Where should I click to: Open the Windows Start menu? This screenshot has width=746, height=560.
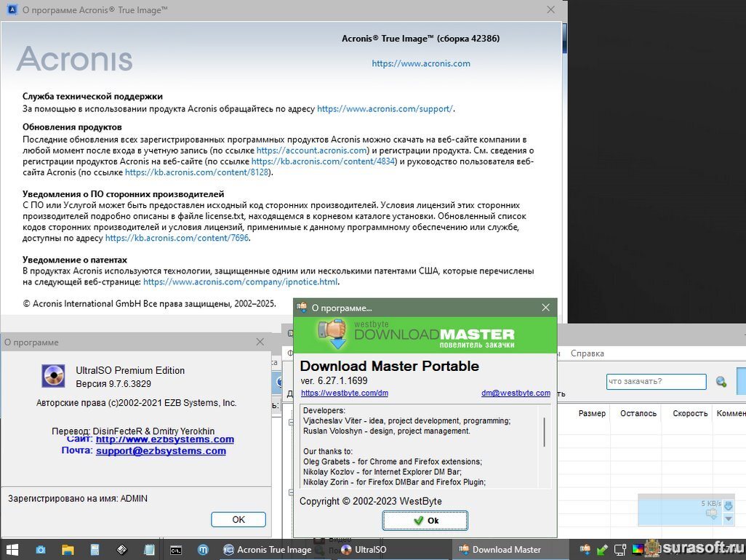pyautogui.click(x=12, y=550)
